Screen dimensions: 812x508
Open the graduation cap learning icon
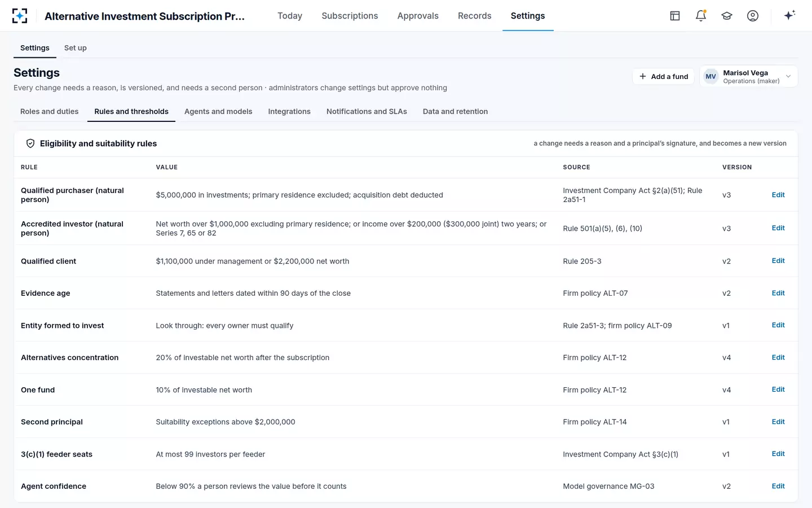coord(727,16)
